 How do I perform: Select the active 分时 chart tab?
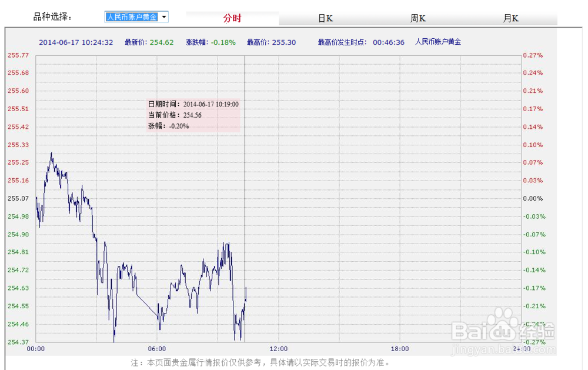click(232, 18)
